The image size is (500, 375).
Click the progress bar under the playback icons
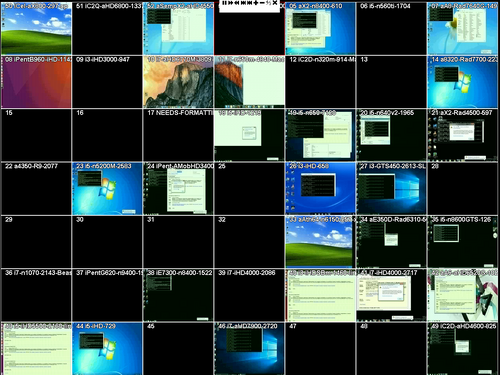pyautogui.click(x=250, y=8)
